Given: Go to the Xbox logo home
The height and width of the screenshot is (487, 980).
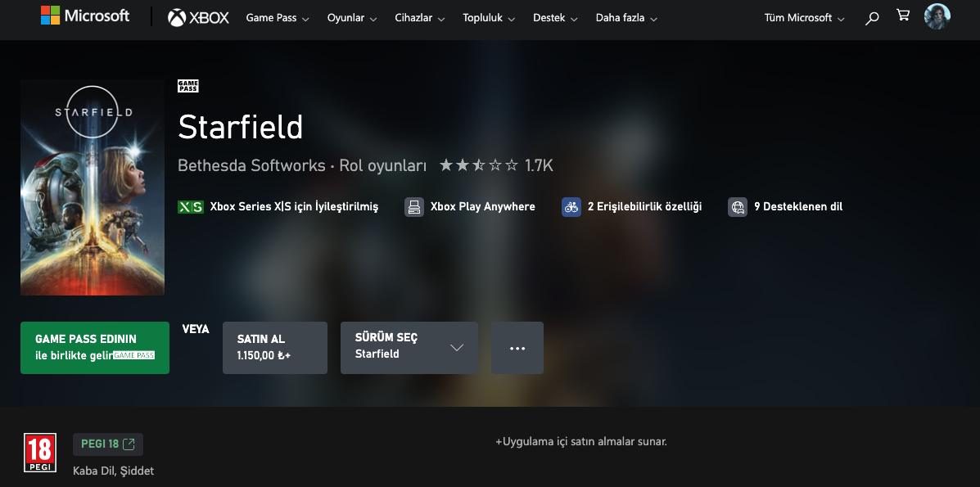Looking at the screenshot, I should coord(198,17).
